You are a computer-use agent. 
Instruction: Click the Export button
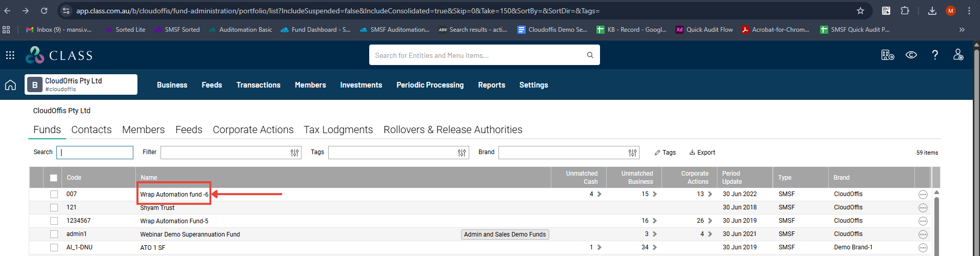tap(702, 153)
